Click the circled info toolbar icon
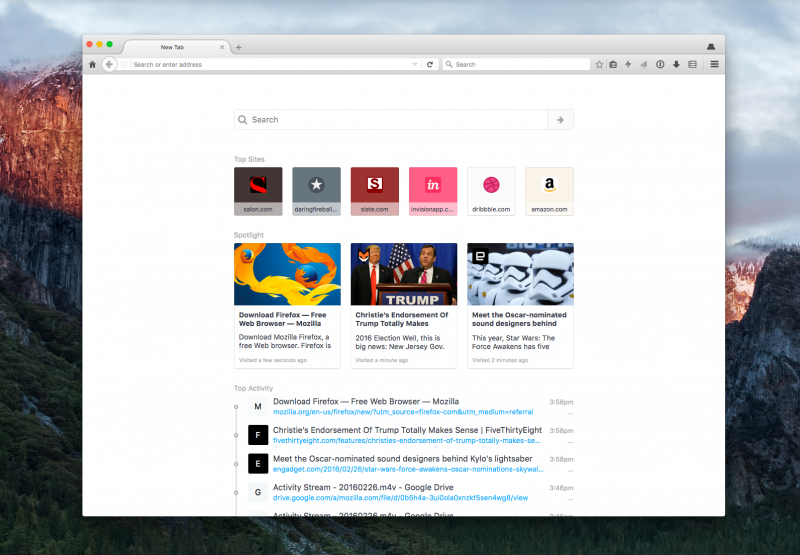This screenshot has height=555, width=800. 660,64
